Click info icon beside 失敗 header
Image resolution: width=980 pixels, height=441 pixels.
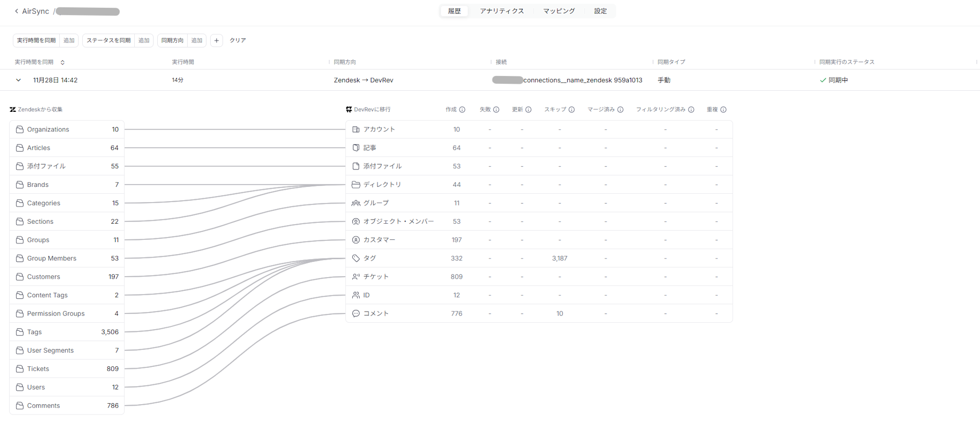point(496,110)
